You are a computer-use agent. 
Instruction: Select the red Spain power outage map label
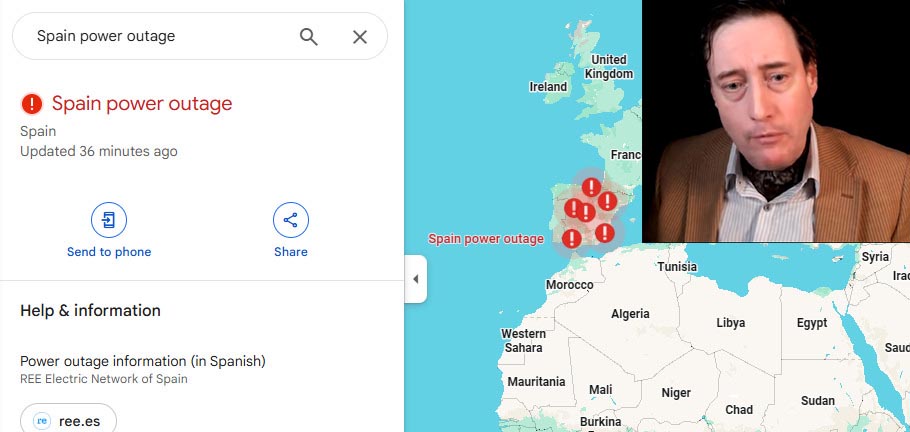point(486,239)
